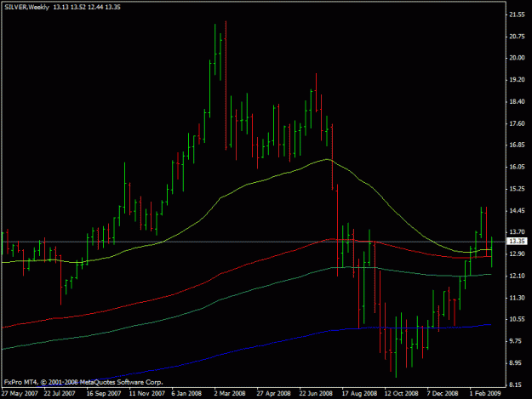This screenshot has height=399, width=532.
Task: Select the 2 Mar 2008 time axis label
Action: pyautogui.click(x=230, y=393)
